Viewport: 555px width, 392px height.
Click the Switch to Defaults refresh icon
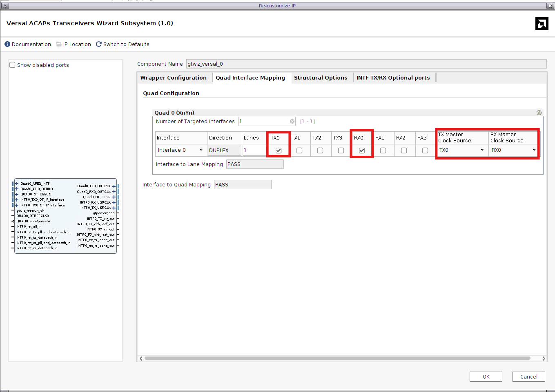98,44
